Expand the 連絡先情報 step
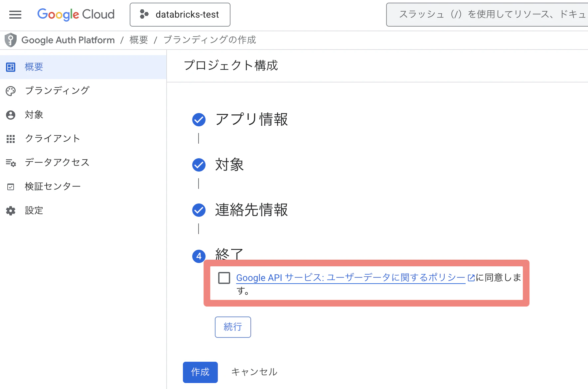This screenshot has height=389, width=588. [251, 210]
